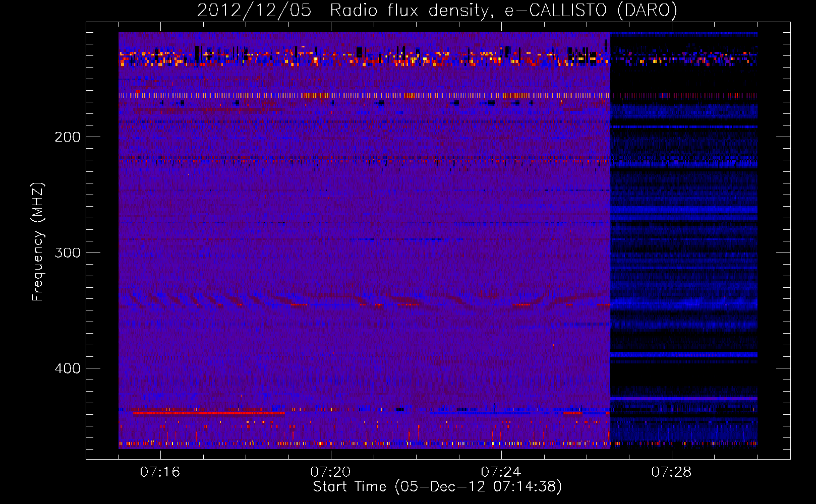Screen dimensions: 816x504
Task: Click the 07:24 time tick label
Action: (x=501, y=472)
